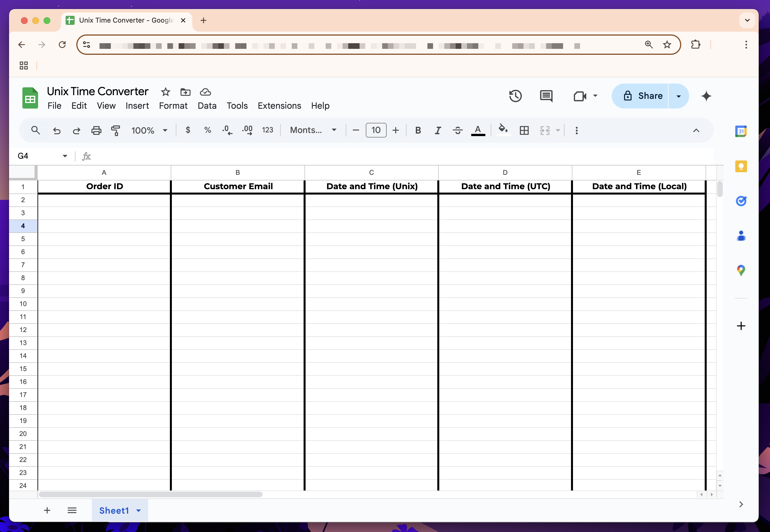Star the Unix Time Converter document
Screen dimensions: 770x532
(165, 92)
